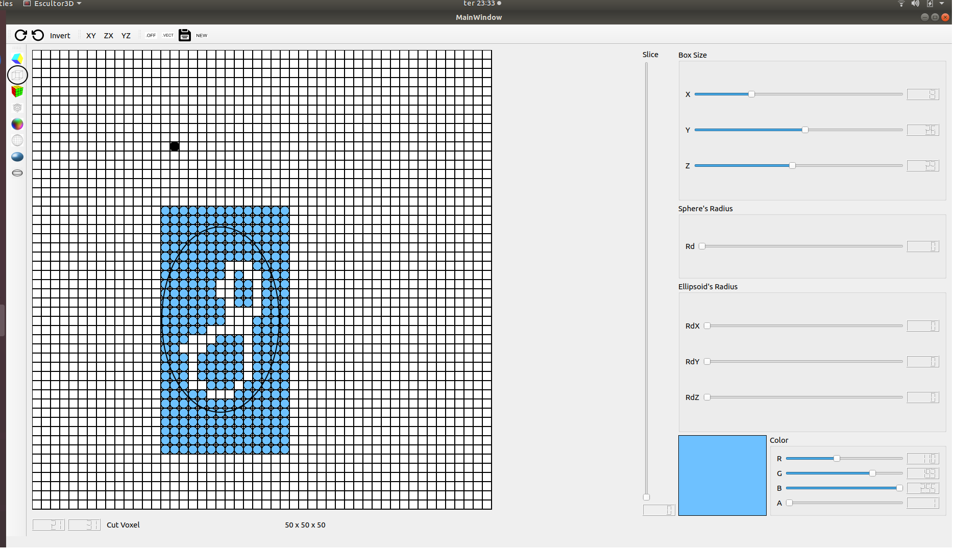The height and width of the screenshot is (551, 980).
Task: Open the Escultor3D application menu
Action: [52, 4]
